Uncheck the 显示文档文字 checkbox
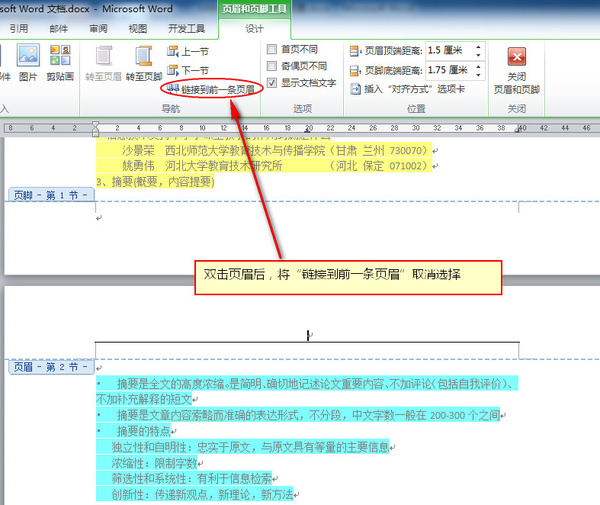Screen dimensions: 600x505 [x=273, y=83]
